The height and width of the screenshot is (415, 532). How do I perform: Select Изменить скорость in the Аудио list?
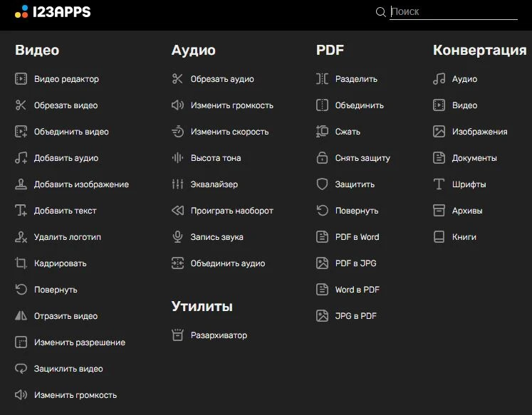[x=229, y=132]
